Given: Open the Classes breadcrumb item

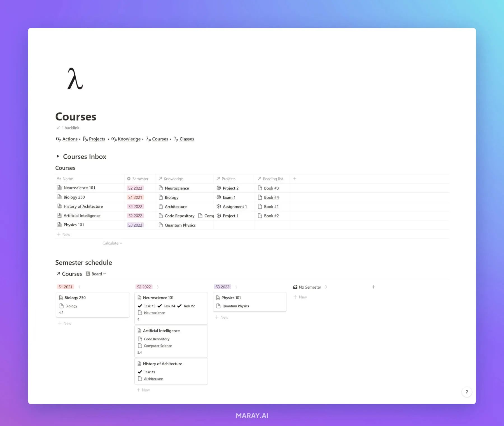Looking at the screenshot, I should click(186, 139).
